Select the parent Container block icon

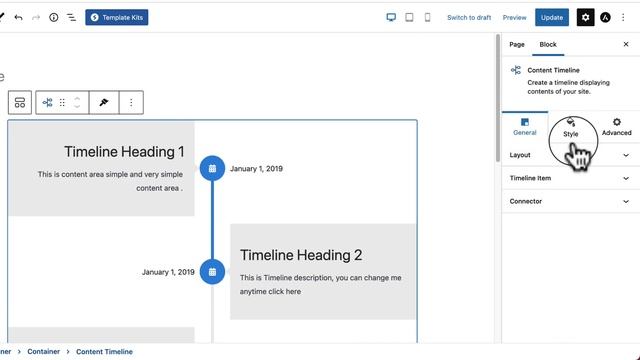pyautogui.click(x=20, y=102)
